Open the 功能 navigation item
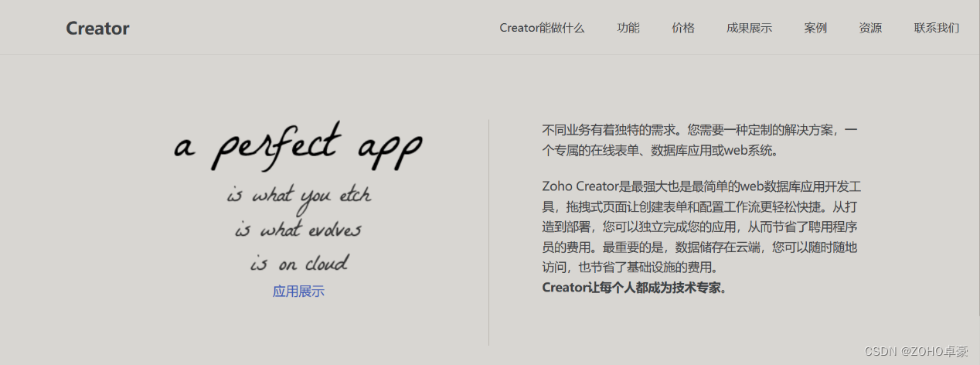The height and width of the screenshot is (365, 980). [628, 28]
